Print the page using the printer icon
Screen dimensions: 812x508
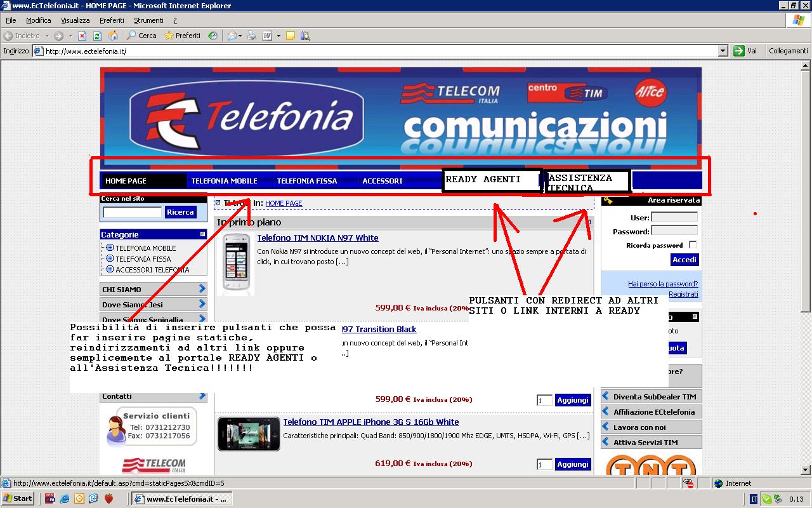(252, 36)
